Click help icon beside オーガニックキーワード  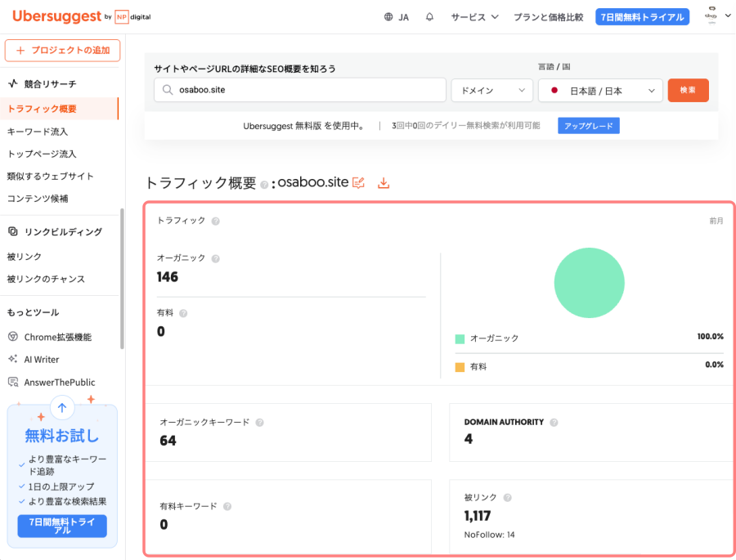click(259, 423)
